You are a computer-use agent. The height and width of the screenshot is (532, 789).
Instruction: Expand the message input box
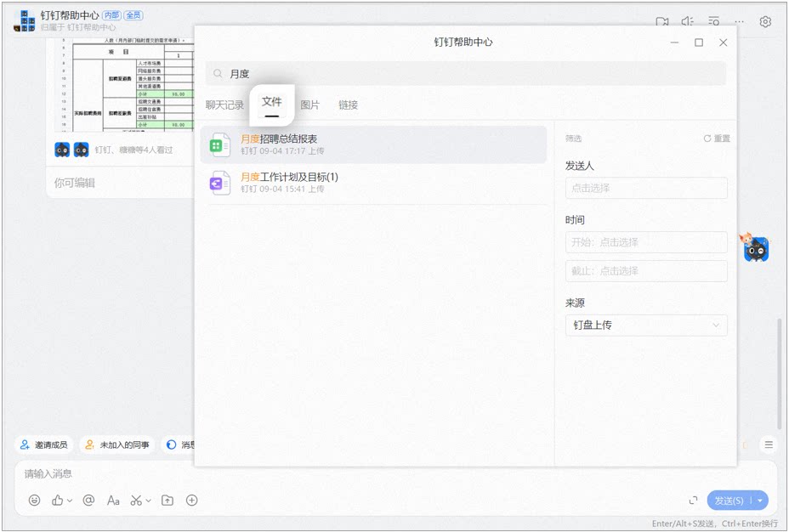[x=693, y=501]
